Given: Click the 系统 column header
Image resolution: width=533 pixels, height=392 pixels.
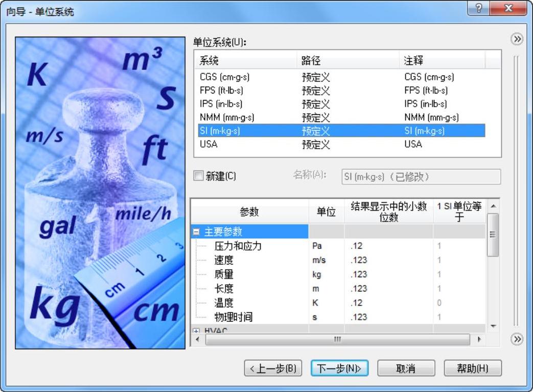Looking at the screenshot, I should [246, 60].
